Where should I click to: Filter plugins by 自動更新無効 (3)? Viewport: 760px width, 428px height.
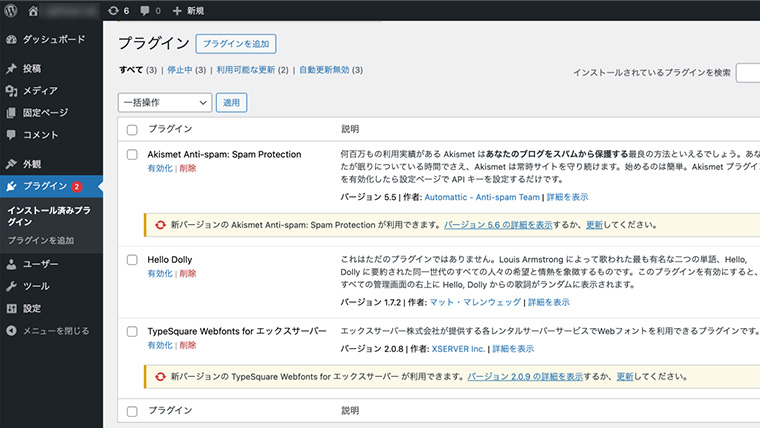pyautogui.click(x=331, y=70)
